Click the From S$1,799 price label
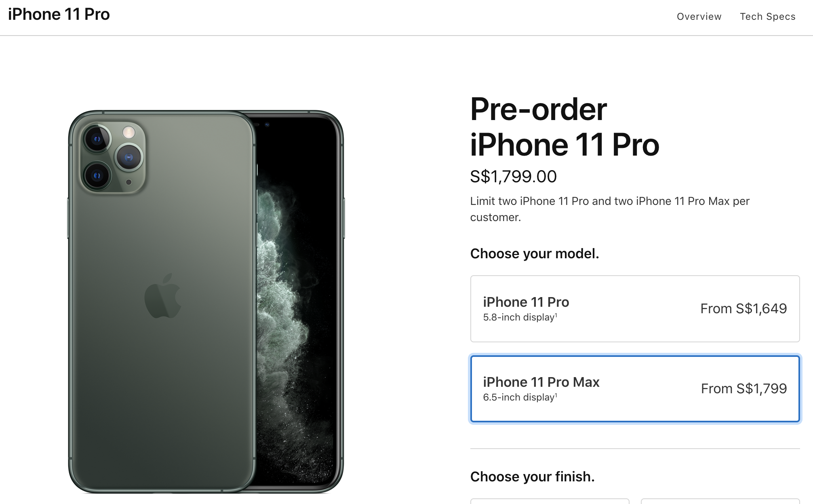This screenshot has width=813, height=504. (x=743, y=389)
